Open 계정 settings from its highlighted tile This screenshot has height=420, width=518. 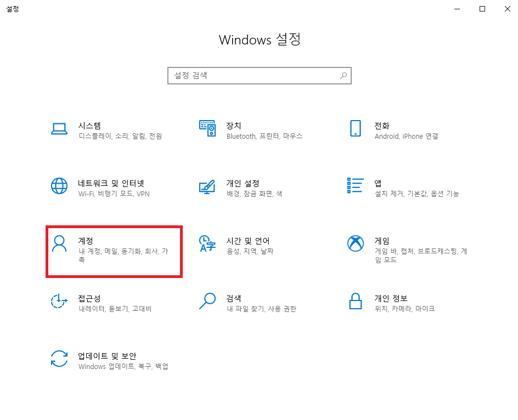[114, 251]
